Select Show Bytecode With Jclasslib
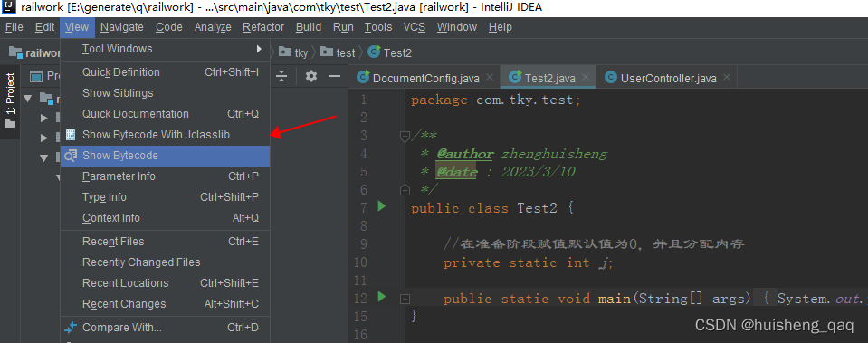 165,135
